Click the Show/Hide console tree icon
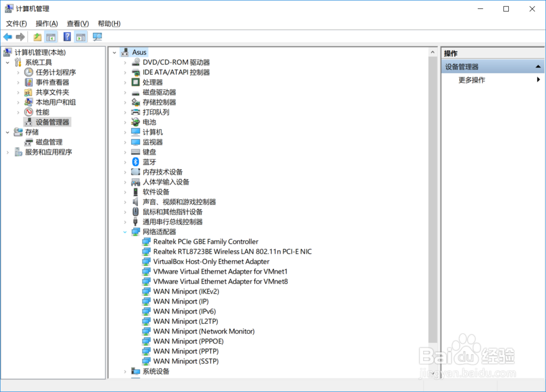This screenshot has width=546, height=392. [x=51, y=37]
